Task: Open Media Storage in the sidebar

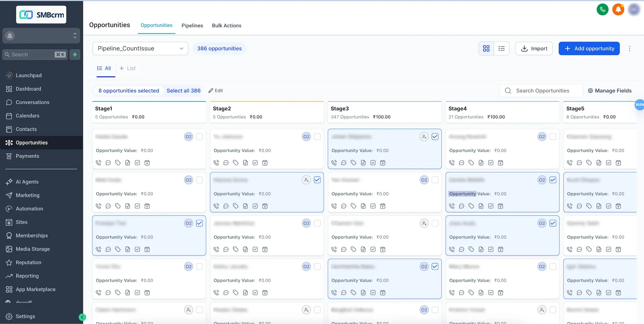Action: [x=33, y=249]
